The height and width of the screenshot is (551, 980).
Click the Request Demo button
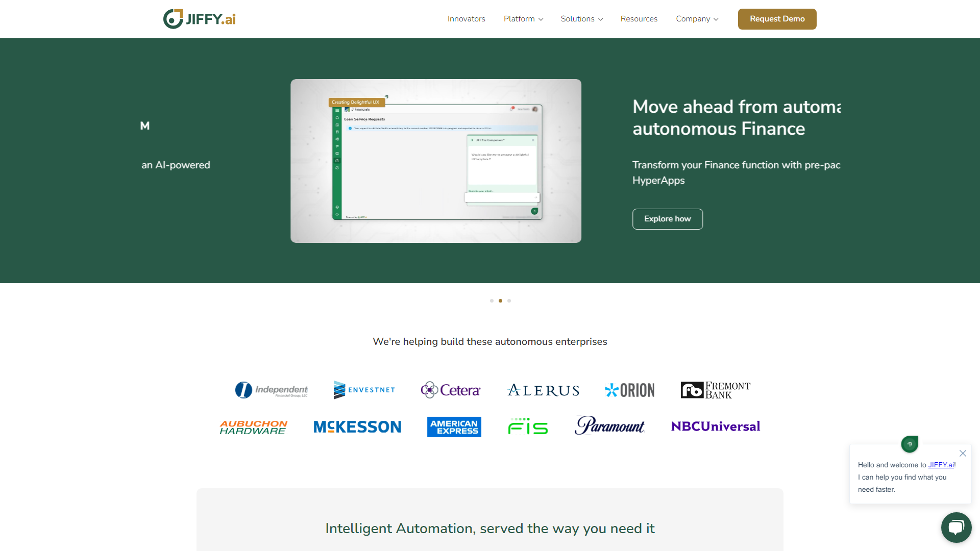777,19
